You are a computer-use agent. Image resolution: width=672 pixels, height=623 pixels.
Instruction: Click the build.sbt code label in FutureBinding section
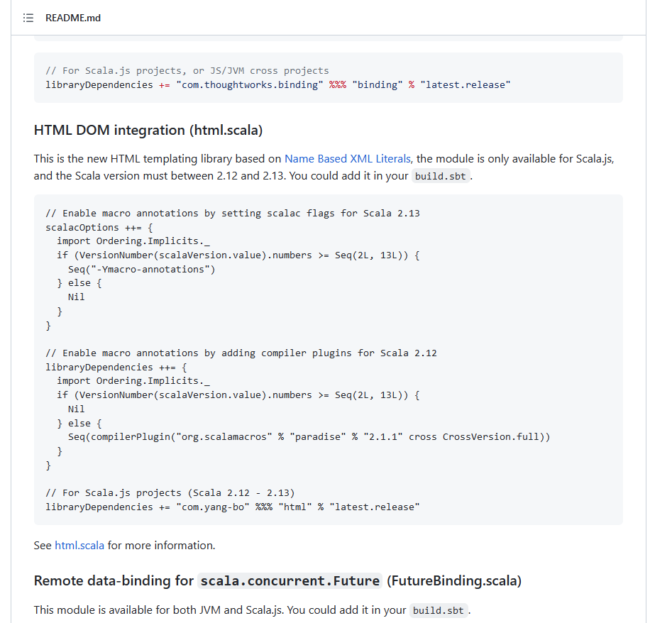point(438,610)
